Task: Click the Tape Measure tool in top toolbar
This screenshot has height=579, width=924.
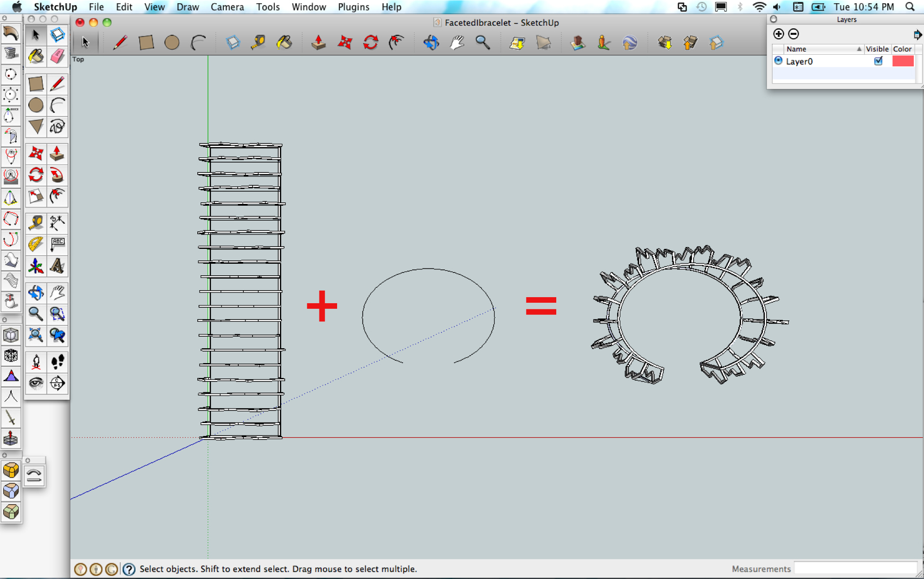Action: (258, 43)
